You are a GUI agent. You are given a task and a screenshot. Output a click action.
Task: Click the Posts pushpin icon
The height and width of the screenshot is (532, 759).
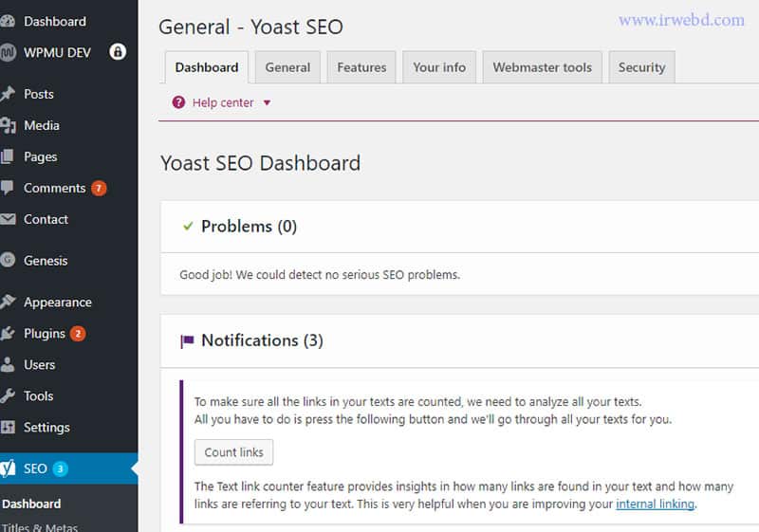(7, 94)
